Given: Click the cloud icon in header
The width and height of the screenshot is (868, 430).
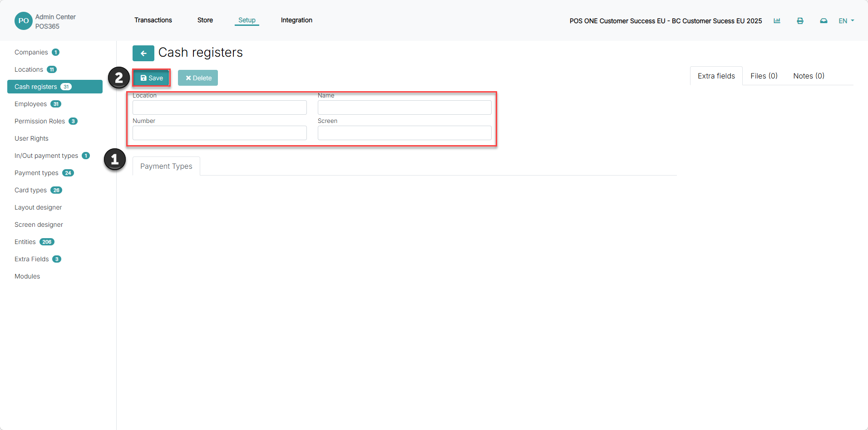Looking at the screenshot, I should (x=824, y=21).
